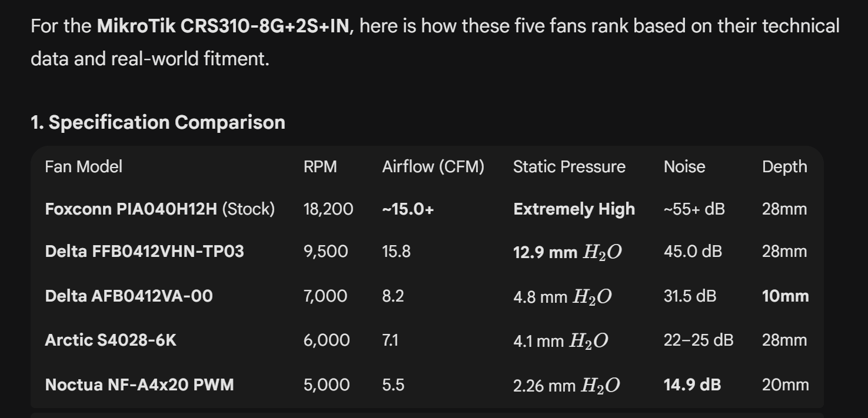Select the Delta AFB0412VA-00 fan name
The height and width of the screenshot is (418, 868).
click(128, 296)
